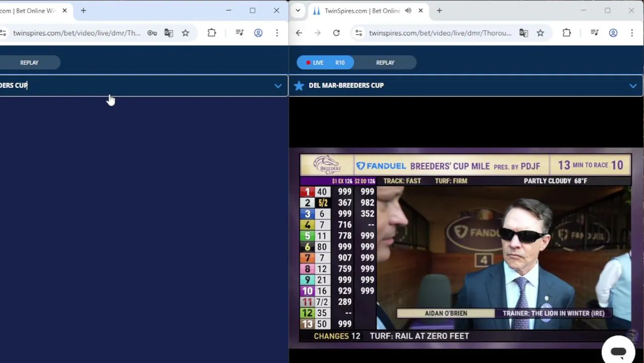The image size is (644, 363).
Task: Expand DEL MAR-BREEDERS CUP track dropdown
Action: point(633,86)
